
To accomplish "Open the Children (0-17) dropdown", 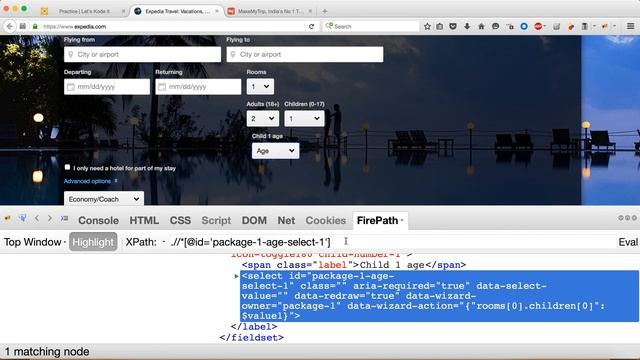I will coord(304,118).
